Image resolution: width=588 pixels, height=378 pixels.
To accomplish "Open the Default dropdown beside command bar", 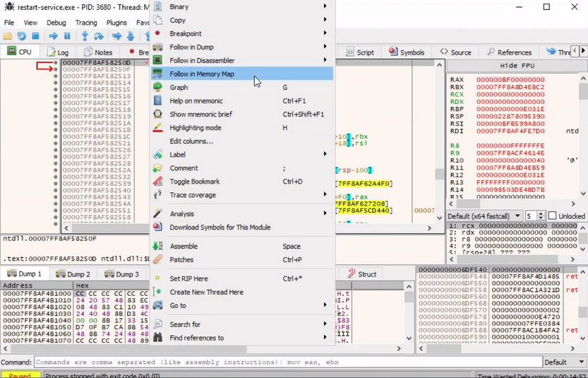I will point(564,362).
